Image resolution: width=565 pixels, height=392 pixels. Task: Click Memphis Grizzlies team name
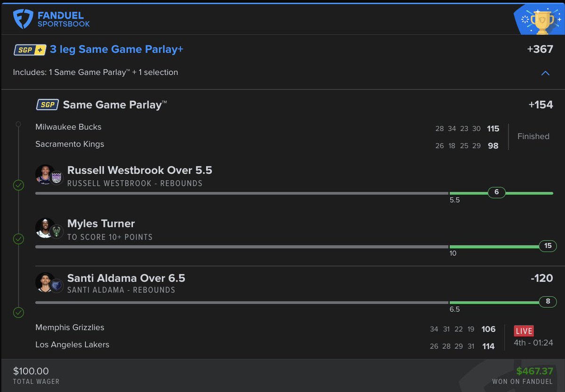[70, 328]
